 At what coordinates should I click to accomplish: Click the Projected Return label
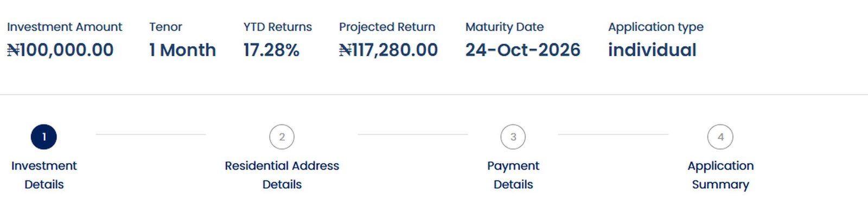pos(387,27)
